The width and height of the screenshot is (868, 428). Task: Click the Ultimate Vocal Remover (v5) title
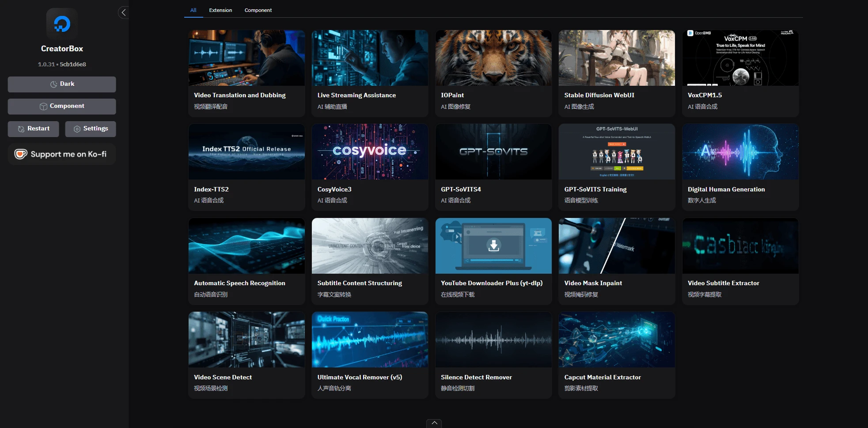point(360,377)
